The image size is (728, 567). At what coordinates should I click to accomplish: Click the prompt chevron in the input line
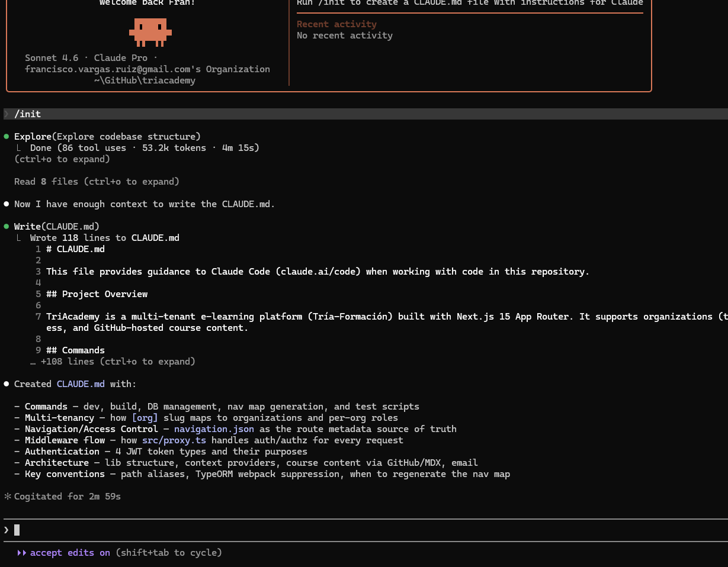7,530
